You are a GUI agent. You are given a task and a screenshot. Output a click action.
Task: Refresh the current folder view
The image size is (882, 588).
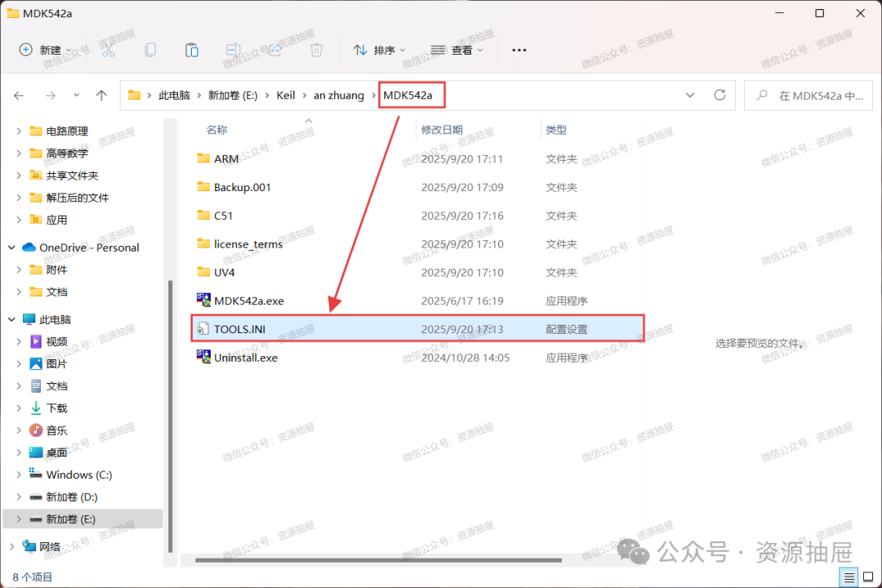[719, 95]
